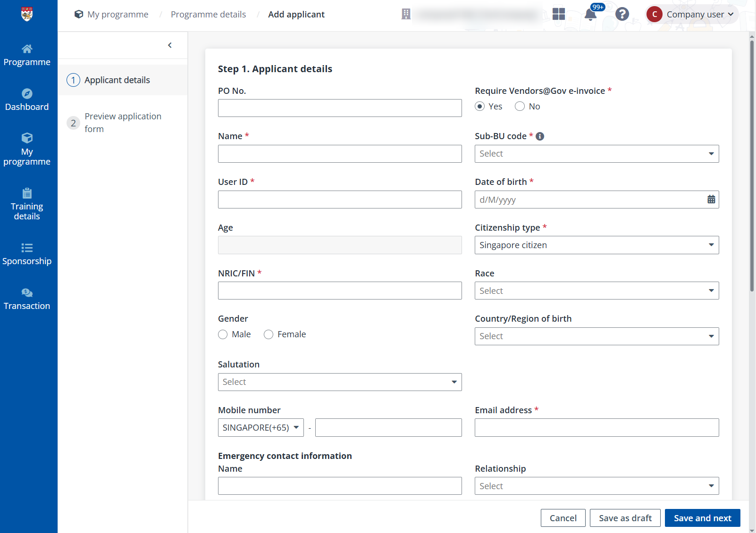Open the Preview application form step

123,122
